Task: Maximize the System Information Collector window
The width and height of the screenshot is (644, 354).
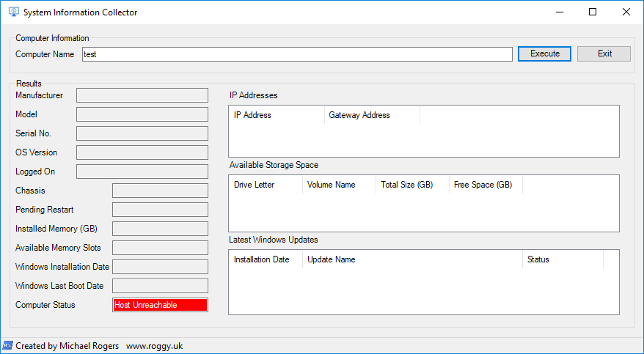Action: (x=593, y=12)
